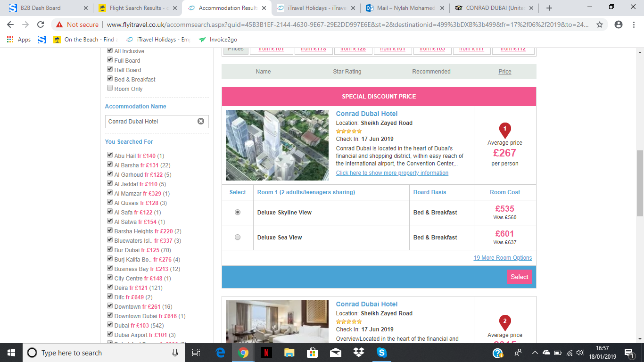Image resolution: width=644 pixels, height=362 pixels.
Task: Sort results by Recommended
Action: coord(431,72)
